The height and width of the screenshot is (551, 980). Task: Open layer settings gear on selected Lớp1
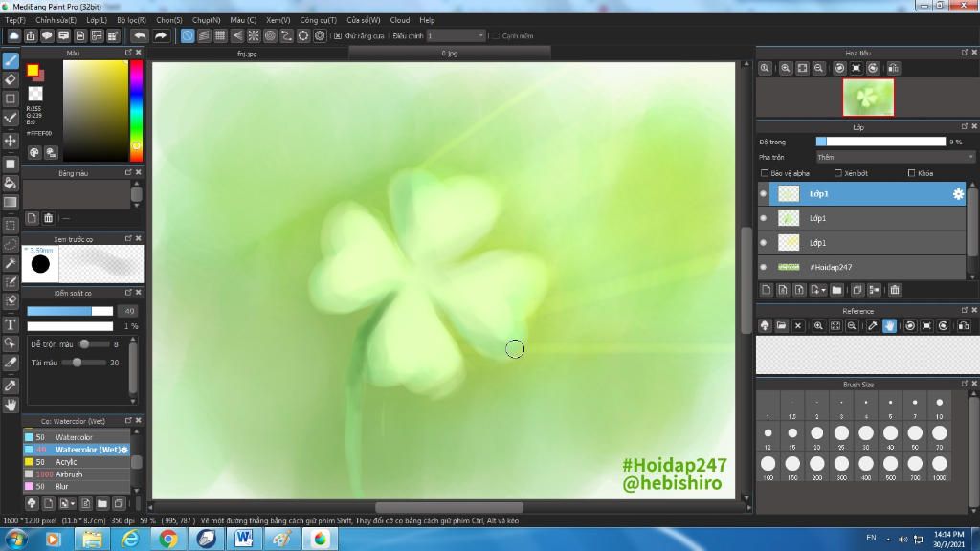958,194
